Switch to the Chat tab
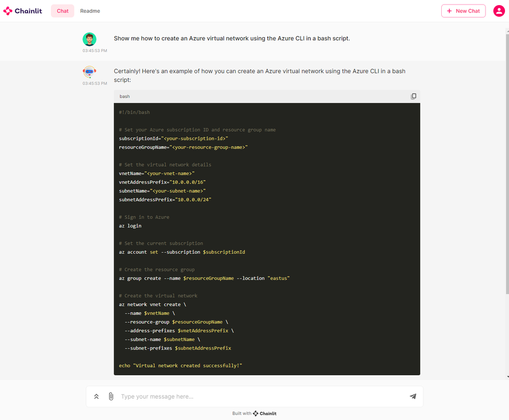Screen dimensions: 509x420 [x=63, y=11]
